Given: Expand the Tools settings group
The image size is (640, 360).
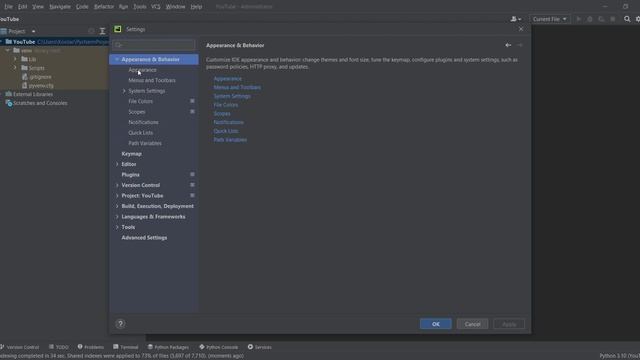Looking at the screenshot, I should point(117,227).
